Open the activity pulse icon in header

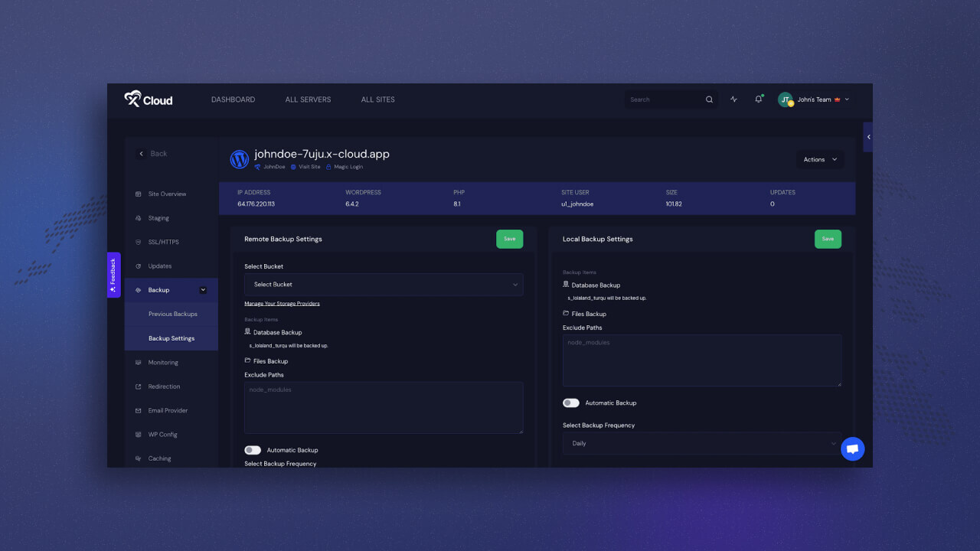(x=733, y=99)
